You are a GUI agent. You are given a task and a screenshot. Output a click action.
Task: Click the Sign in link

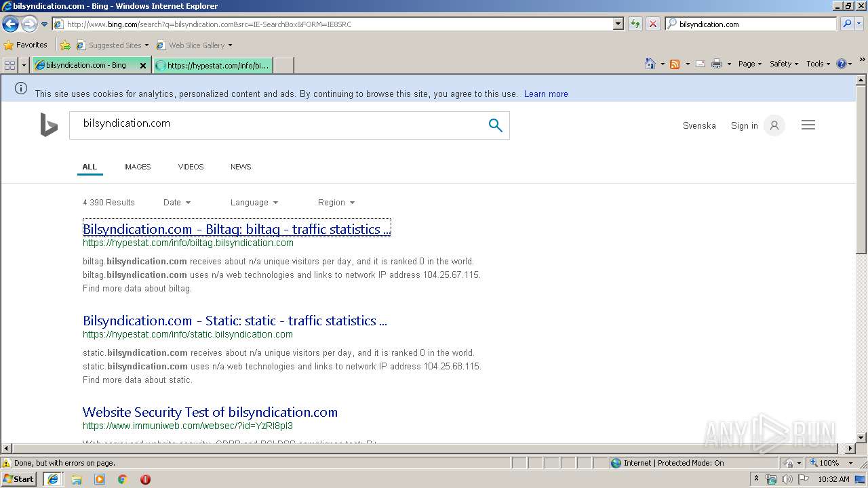pyautogui.click(x=744, y=126)
